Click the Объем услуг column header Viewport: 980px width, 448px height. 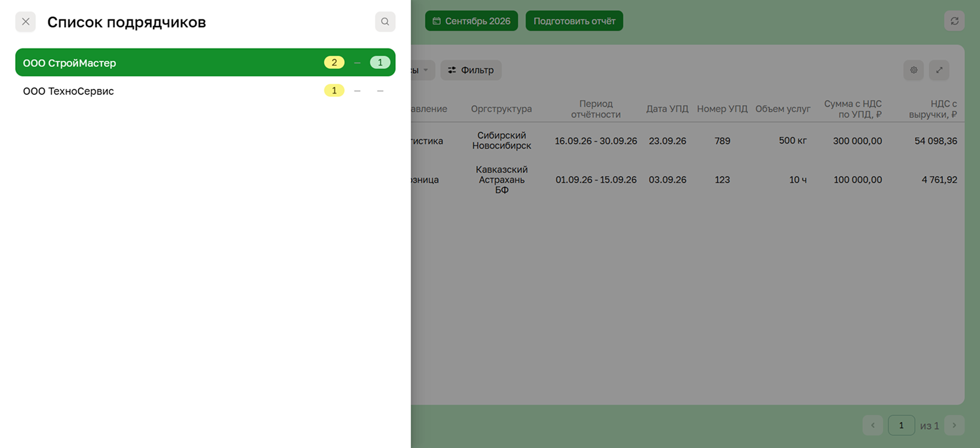pyautogui.click(x=783, y=109)
